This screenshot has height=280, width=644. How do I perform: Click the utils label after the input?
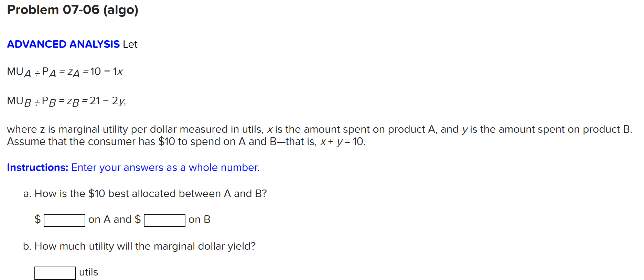tap(88, 272)
